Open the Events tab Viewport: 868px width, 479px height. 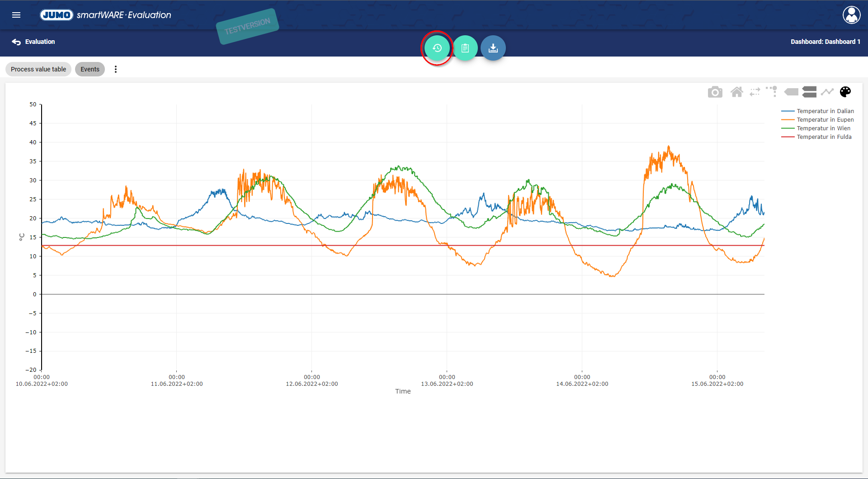click(x=90, y=69)
